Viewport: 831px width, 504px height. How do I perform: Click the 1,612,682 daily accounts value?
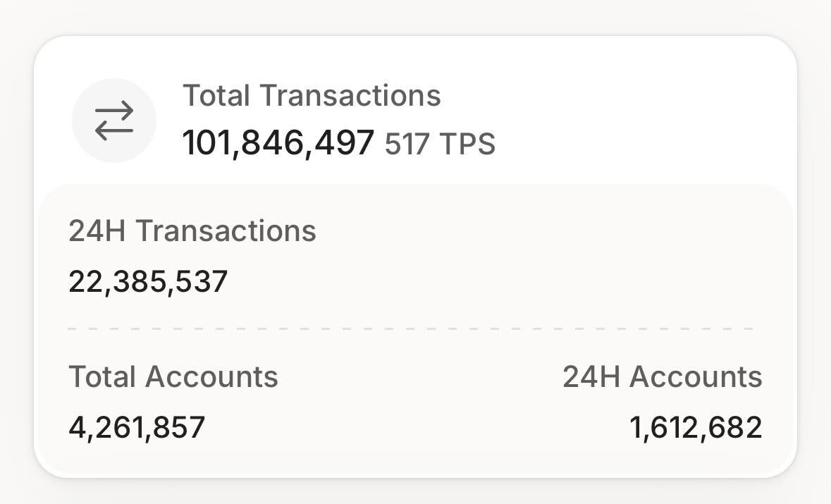696,427
